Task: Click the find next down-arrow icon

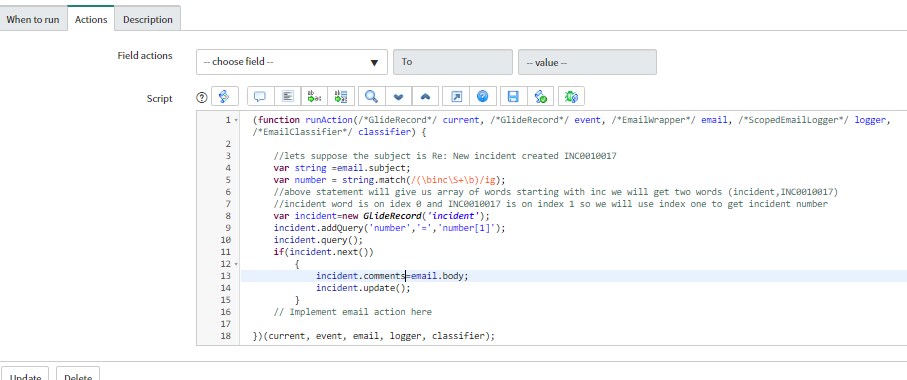Action: pyautogui.click(x=398, y=96)
